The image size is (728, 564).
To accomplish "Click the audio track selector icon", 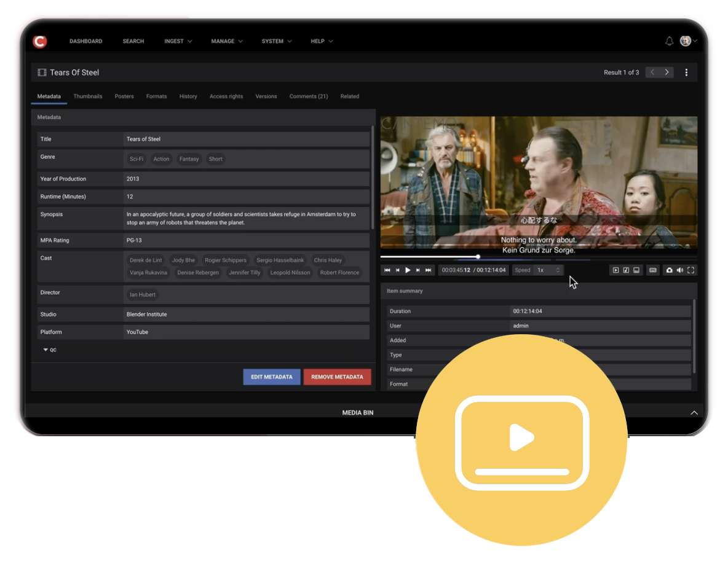I will point(626,270).
